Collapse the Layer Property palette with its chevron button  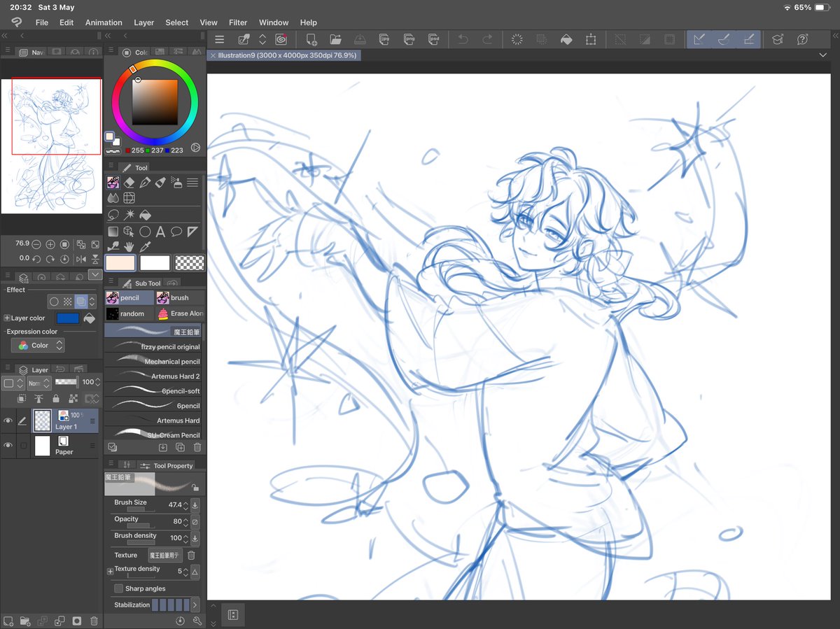point(95,276)
